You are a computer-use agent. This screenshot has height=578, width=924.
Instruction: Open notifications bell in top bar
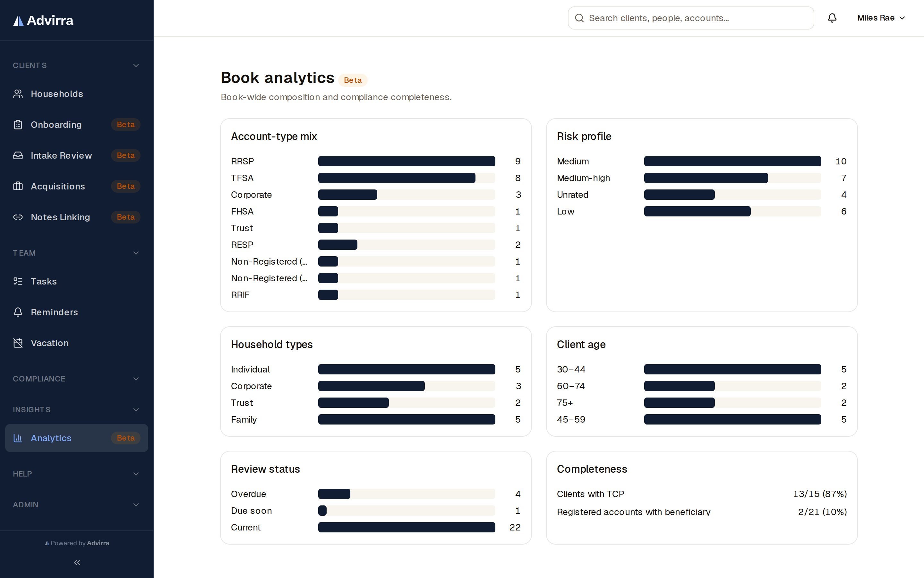pos(832,18)
